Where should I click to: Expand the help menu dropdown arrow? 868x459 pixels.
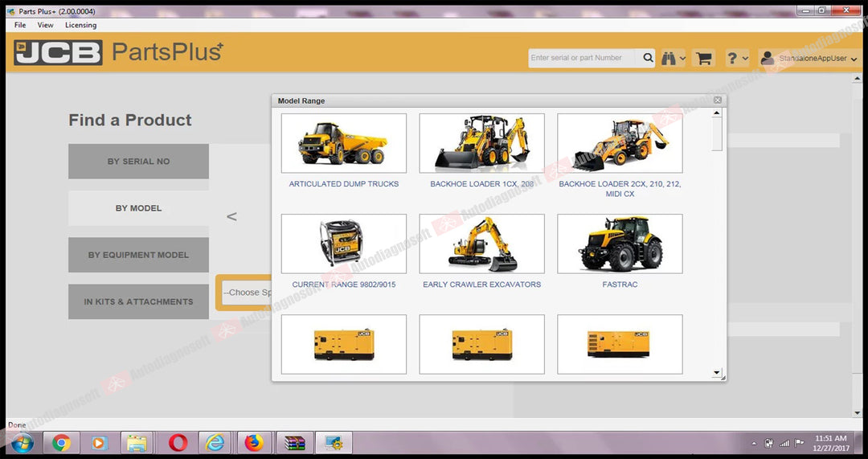(x=744, y=59)
